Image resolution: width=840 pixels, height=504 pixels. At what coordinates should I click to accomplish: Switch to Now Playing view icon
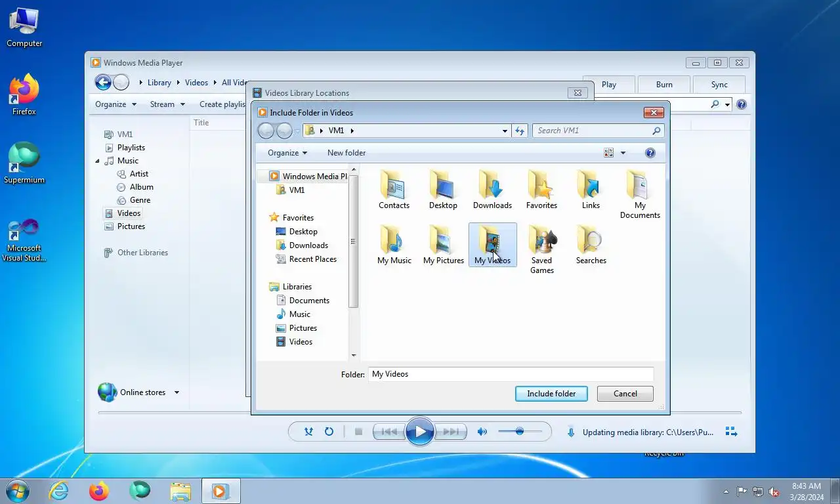(x=731, y=432)
